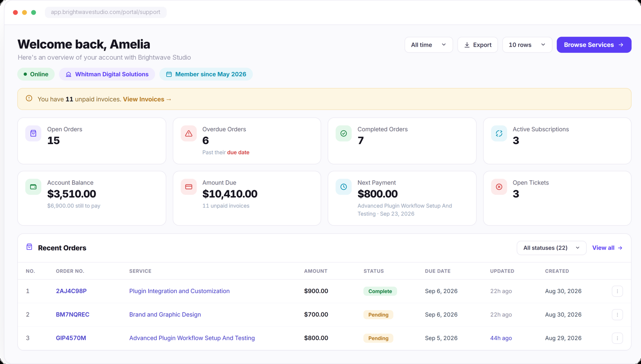Open order number GIP4570M
The image size is (641, 364).
(71, 338)
